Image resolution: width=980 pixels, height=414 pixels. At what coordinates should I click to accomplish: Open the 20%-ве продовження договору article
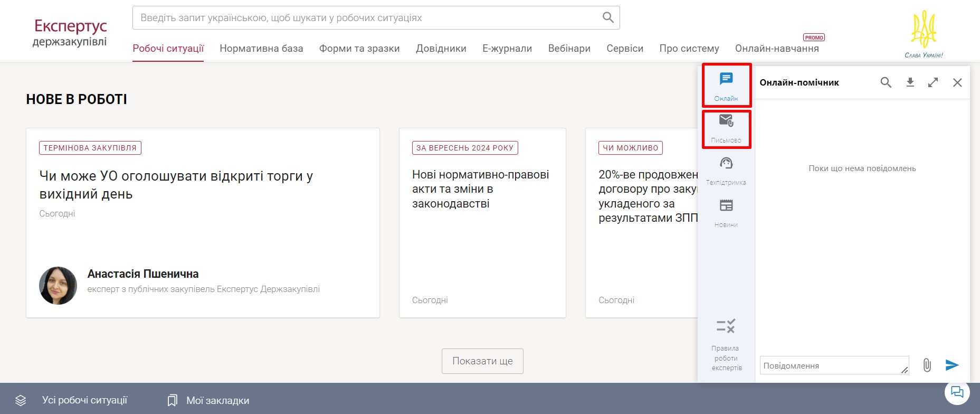(x=648, y=196)
